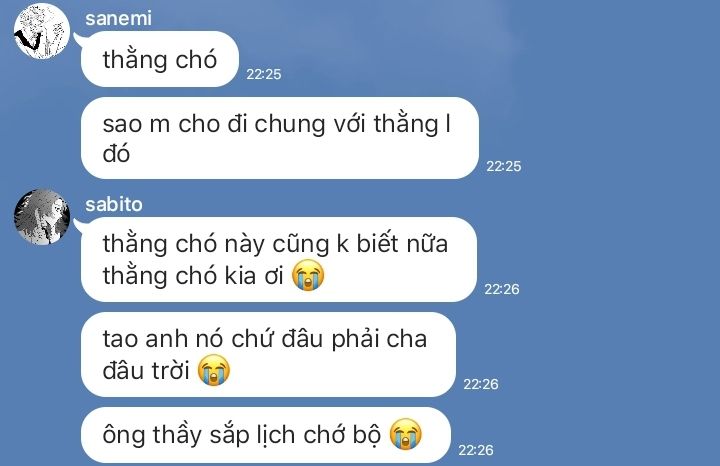Screen dimensions: 720x466
Task: Select the "ông thầy sắp lịch" message
Action: pos(266,434)
